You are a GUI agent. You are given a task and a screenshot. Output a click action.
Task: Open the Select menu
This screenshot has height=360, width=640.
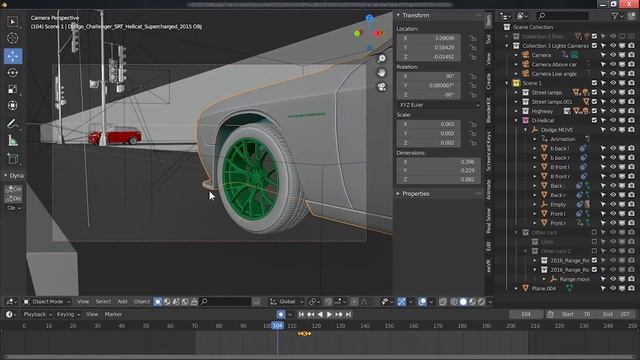(x=103, y=302)
